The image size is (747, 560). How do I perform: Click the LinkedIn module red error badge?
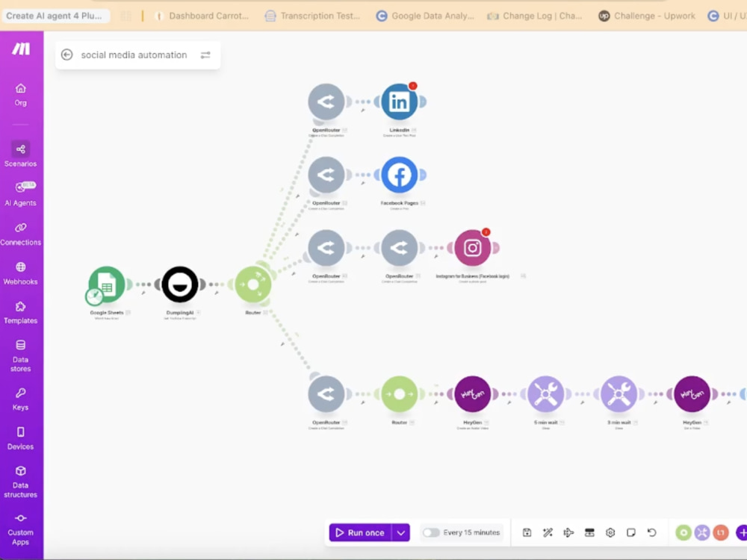[x=413, y=86]
